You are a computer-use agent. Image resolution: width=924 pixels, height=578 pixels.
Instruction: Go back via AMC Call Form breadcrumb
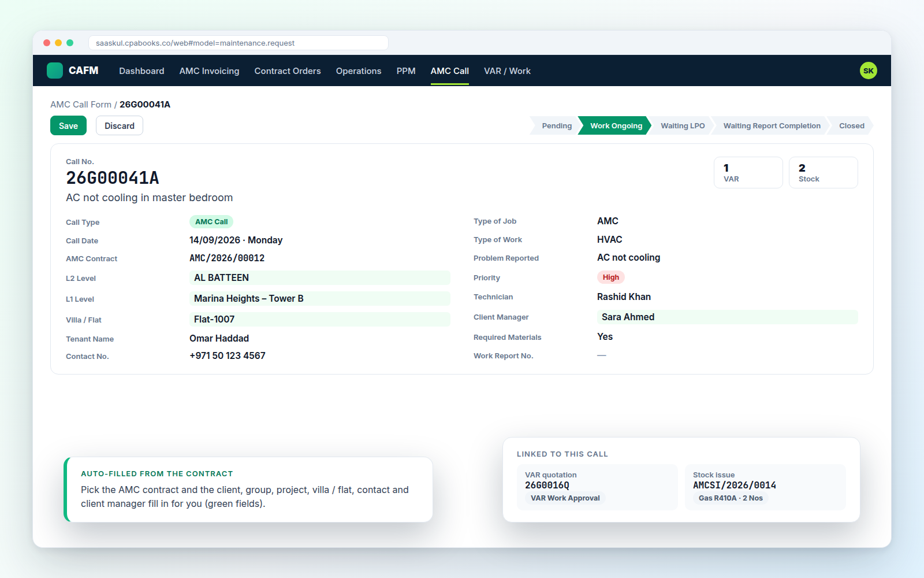[81, 105]
